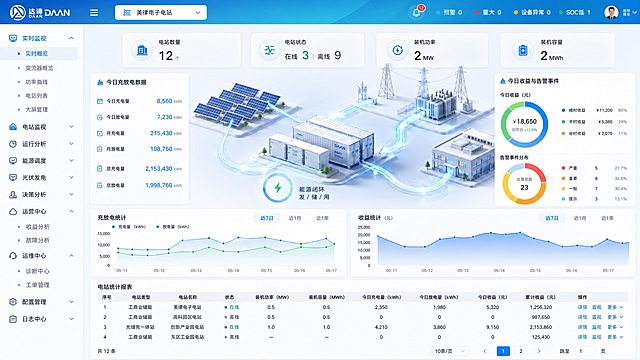Go to page 2 of the table
Image resolution: width=640 pixels, height=360 pixels.
pos(521,351)
